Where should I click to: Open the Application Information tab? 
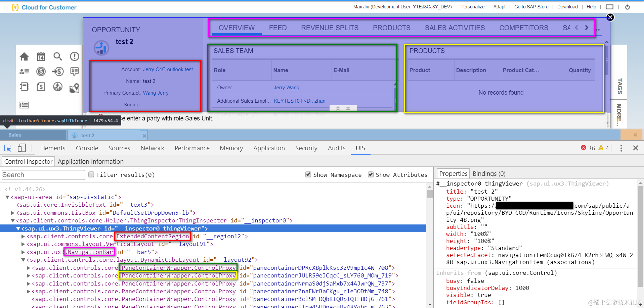tap(91, 161)
